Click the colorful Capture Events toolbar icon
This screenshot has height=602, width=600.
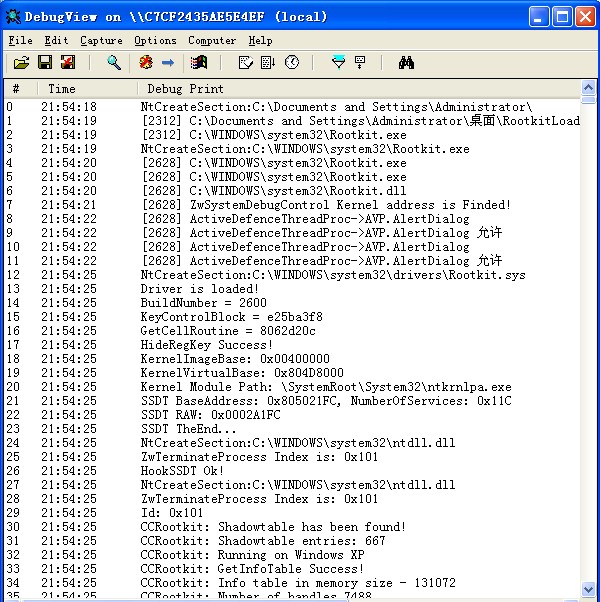[199, 62]
